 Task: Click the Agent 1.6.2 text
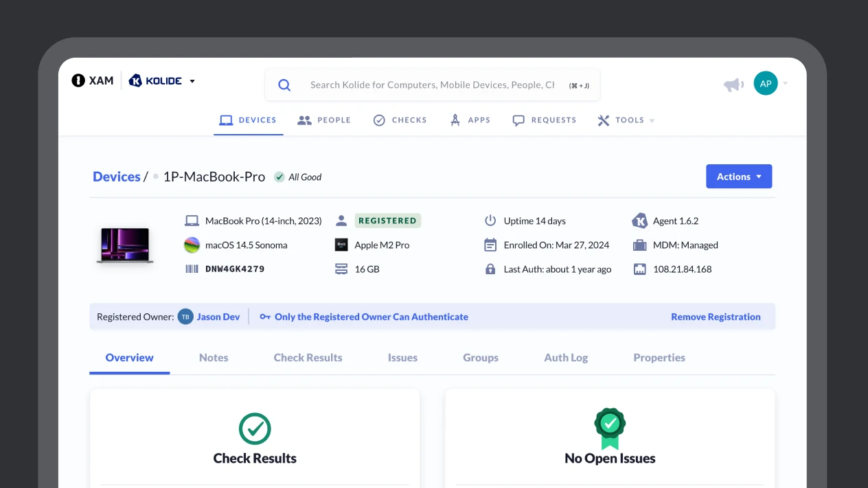(676, 221)
